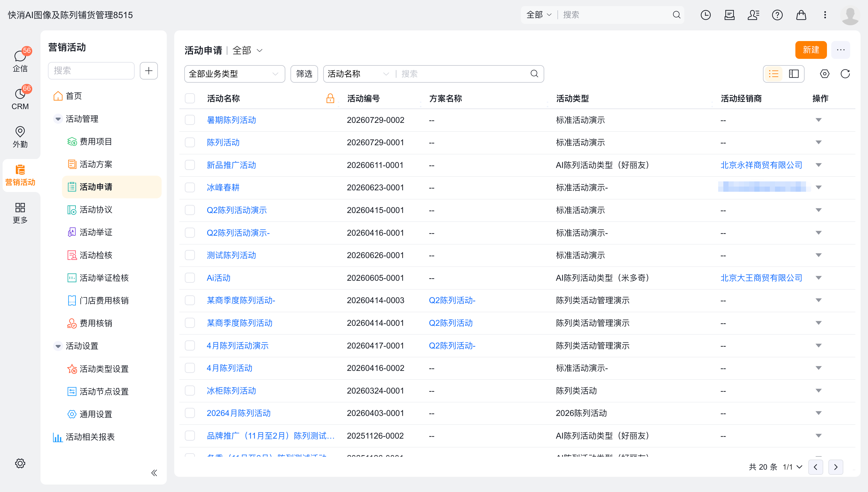Open the contacts icon in header

(x=753, y=15)
